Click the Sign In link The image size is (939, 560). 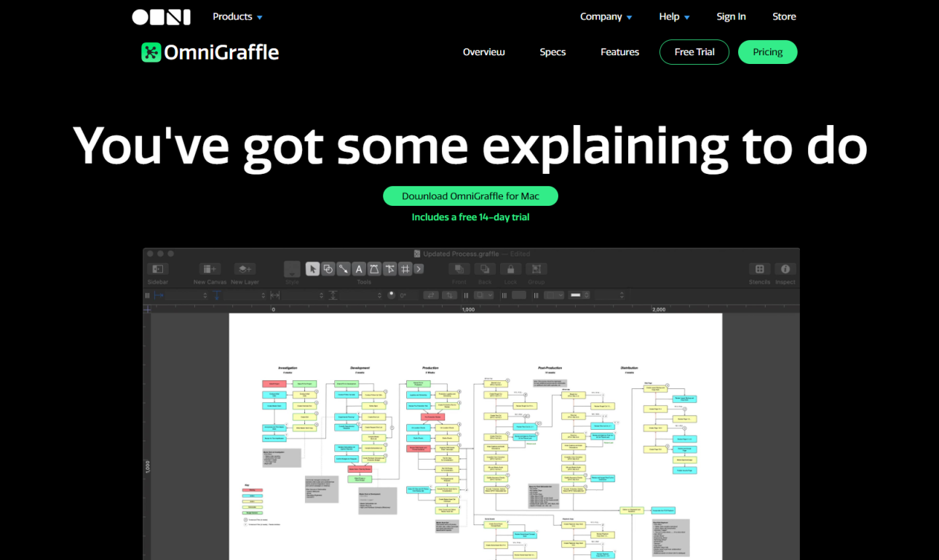[731, 17]
